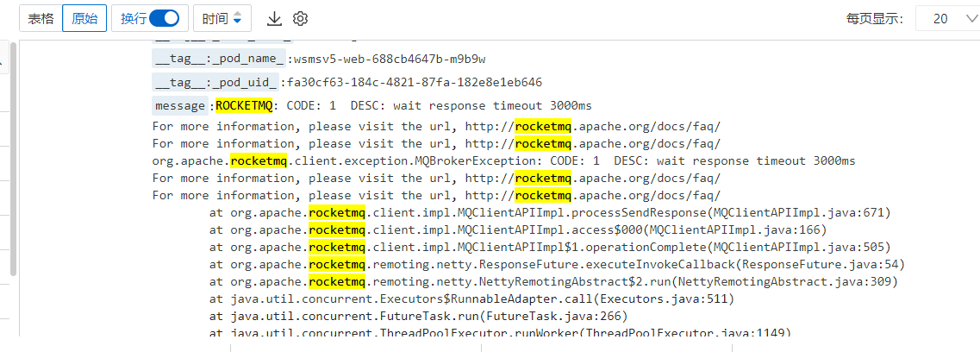Switch to the 表格 table view
This screenshot has height=352, width=980.
[41, 19]
